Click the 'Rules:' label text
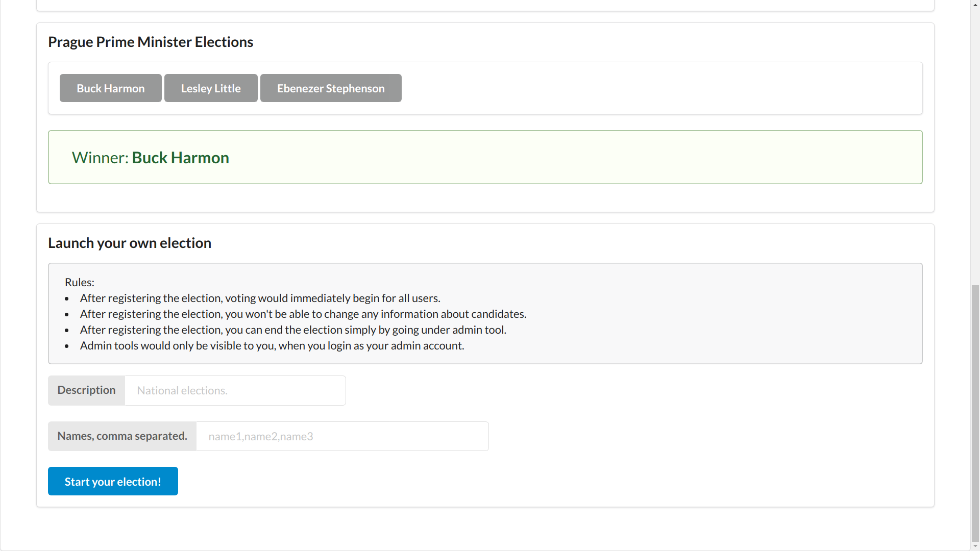Viewport: 980px width, 551px height. click(80, 282)
